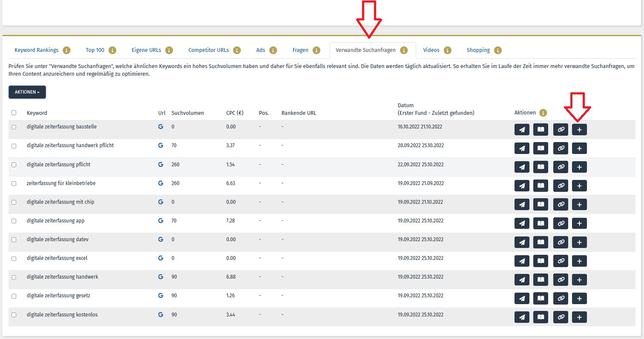The width and height of the screenshot is (644, 339).
Task: Open the Eigene URLs tab
Action: click(x=147, y=50)
